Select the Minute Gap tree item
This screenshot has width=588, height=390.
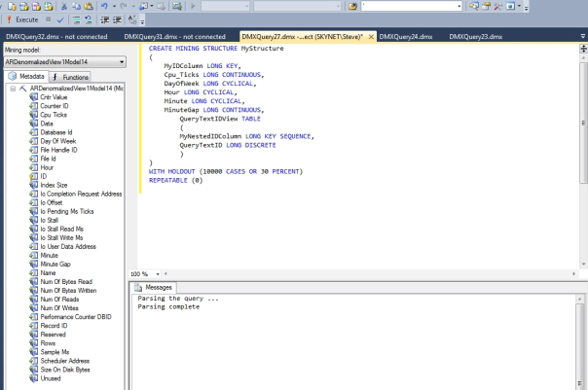pyautogui.click(x=55, y=264)
